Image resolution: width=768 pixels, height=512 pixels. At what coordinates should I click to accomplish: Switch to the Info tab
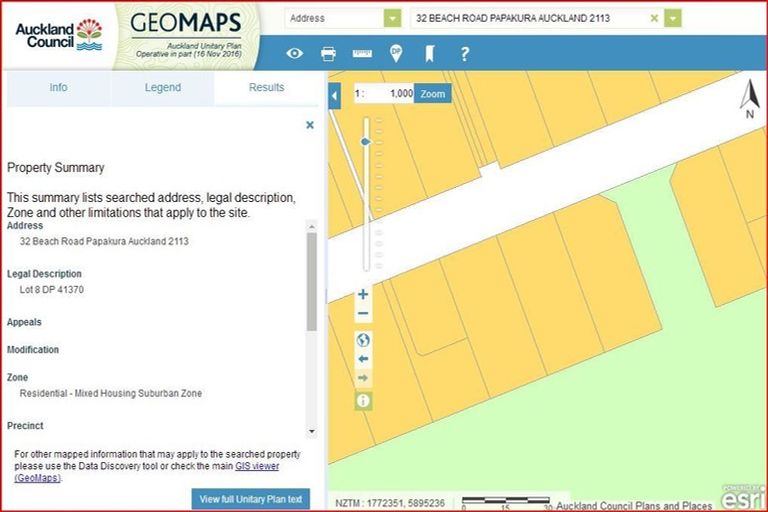[x=59, y=88]
